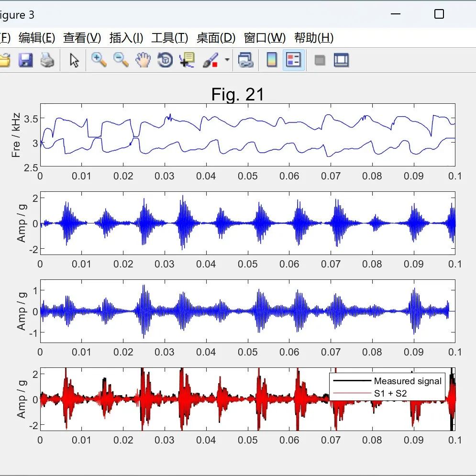Click the second subplot Amp / g label
The height and width of the screenshot is (476, 476).
[21, 223]
